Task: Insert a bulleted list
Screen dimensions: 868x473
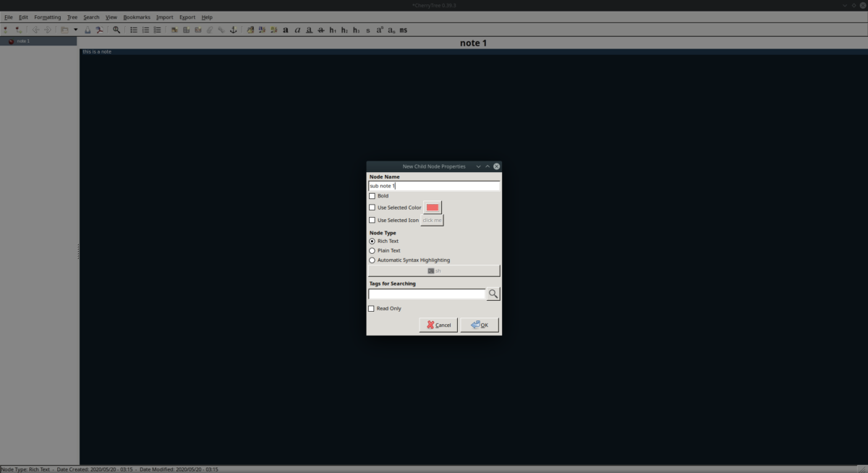Action: [x=133, y=30]
